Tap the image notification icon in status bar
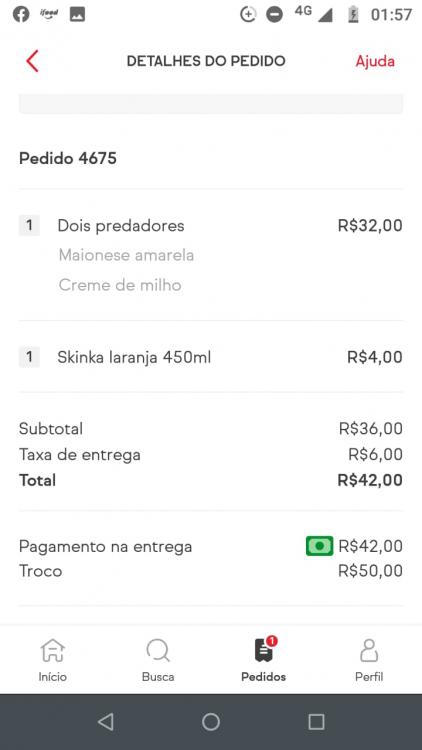The height and width of the screenshot is (750, 422). click(77, 14)
